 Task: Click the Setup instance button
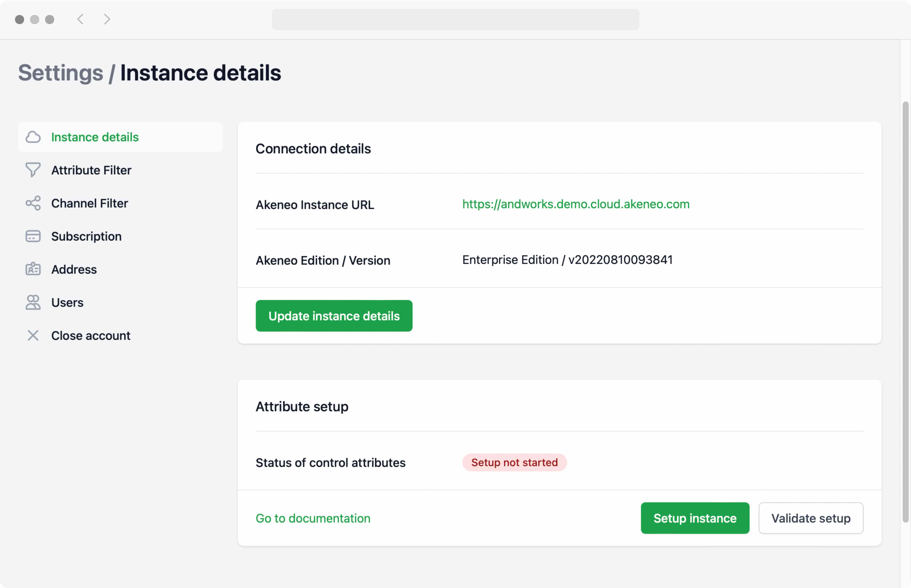click(694, 518)
